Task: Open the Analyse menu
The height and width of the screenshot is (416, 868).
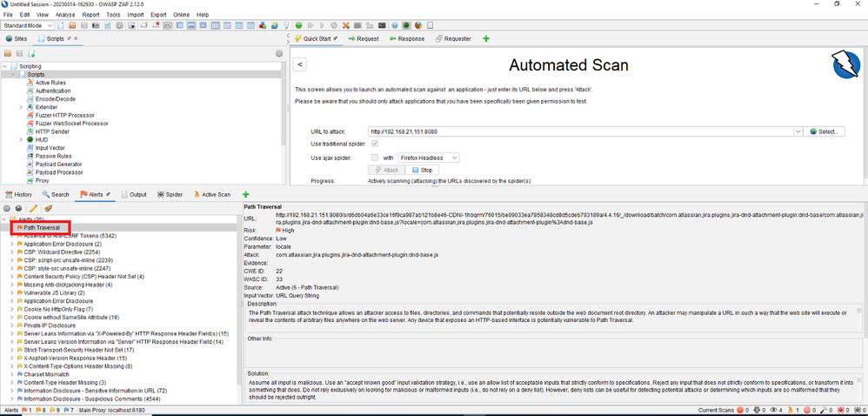Action: point(65,15)
